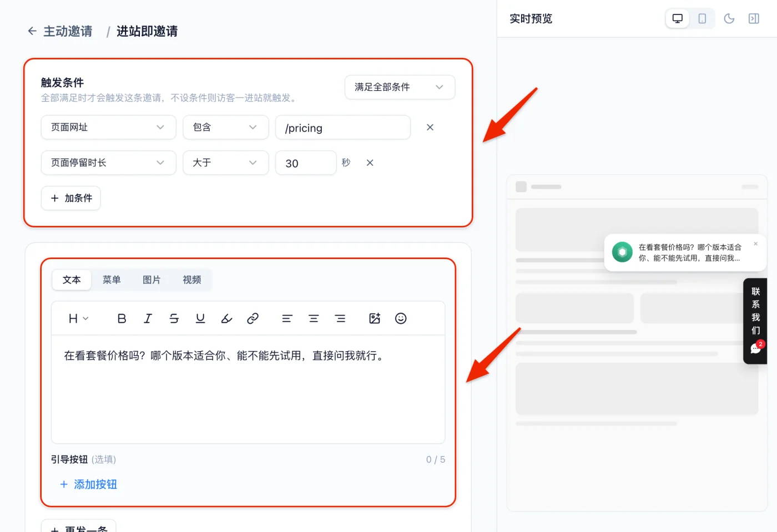The image size is (777, 532).
Task: Open the 页面网址 condition type dropdown
Action: click(109, 128)
